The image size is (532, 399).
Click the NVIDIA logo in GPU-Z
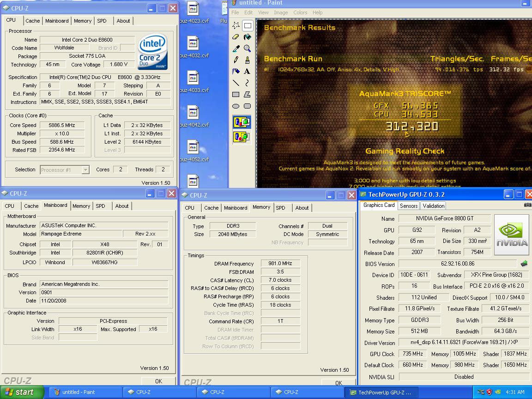(x=512, y=235)
